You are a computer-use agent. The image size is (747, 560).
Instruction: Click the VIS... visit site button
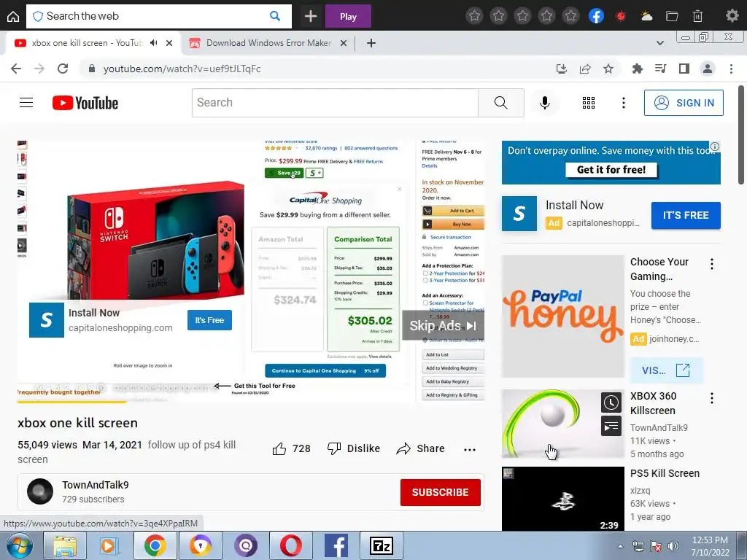point(666,370)
